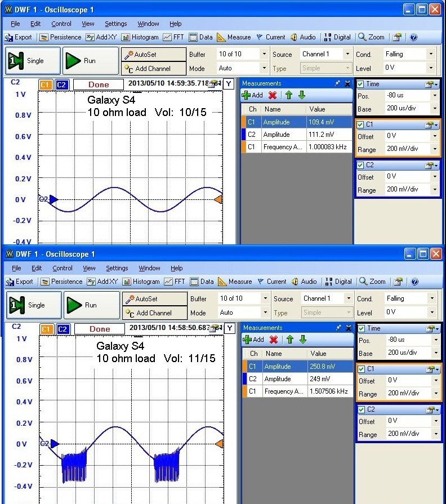446x504 pixels.
Task: Pin the Measurements panel in top window
Action: click(x=337, y=83)
